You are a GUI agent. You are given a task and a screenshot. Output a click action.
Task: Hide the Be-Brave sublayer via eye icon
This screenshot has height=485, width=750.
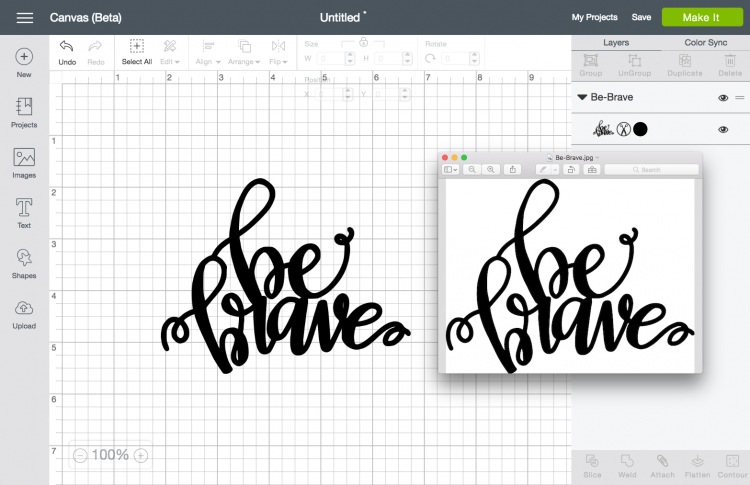coord(723,130)
